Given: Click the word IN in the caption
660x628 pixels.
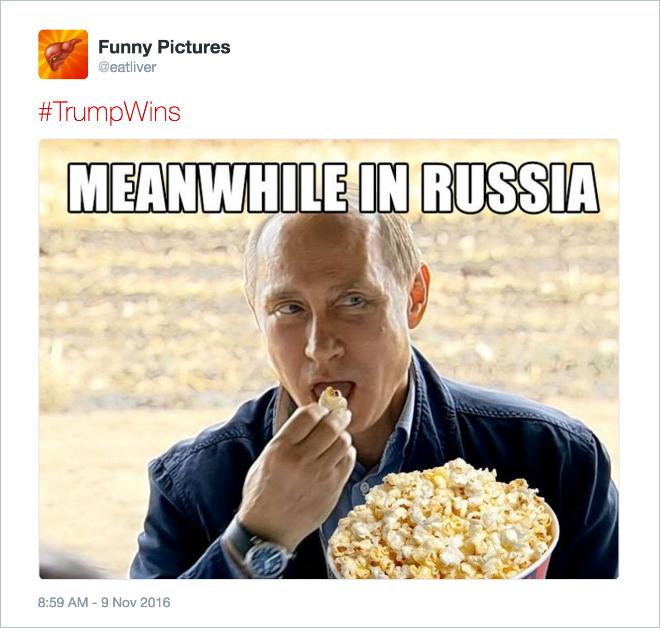Looking at the screenshot, I should [384, 188].
